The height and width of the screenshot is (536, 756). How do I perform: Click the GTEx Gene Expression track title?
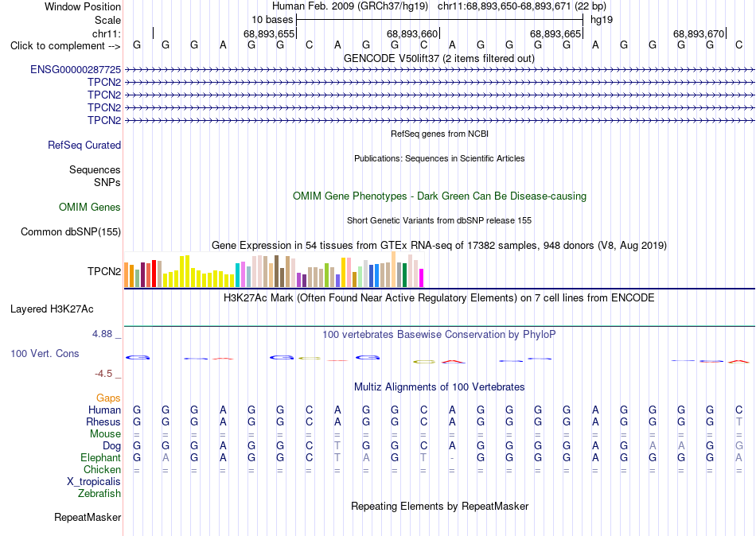pyautogui.click(x=439, y=246)
